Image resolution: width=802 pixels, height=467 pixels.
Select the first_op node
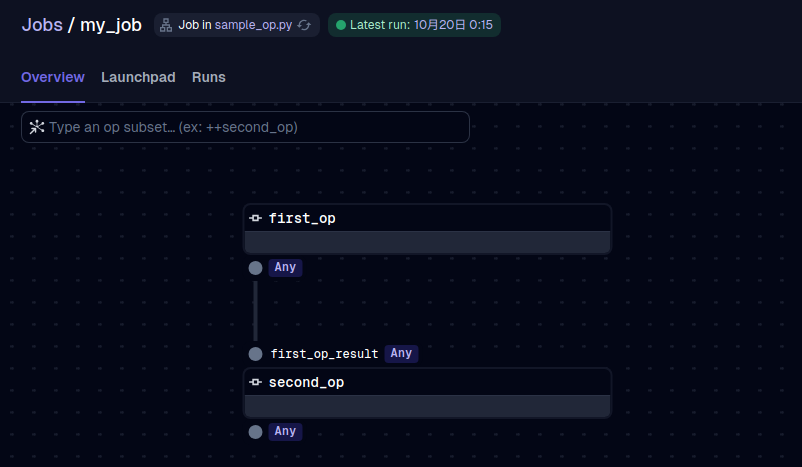click(x=428, y=229)
